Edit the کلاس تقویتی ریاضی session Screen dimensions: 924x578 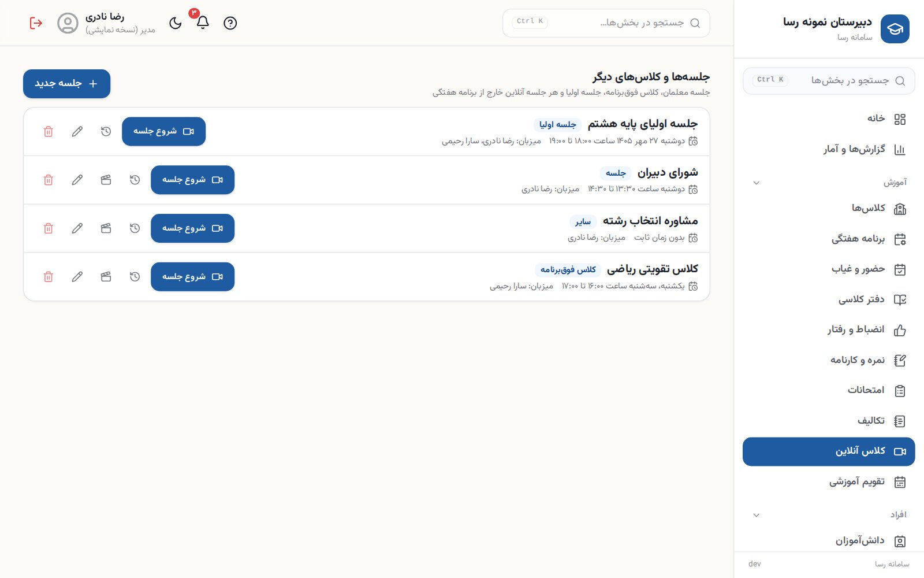pyautogui.click(x=77, y=277)
